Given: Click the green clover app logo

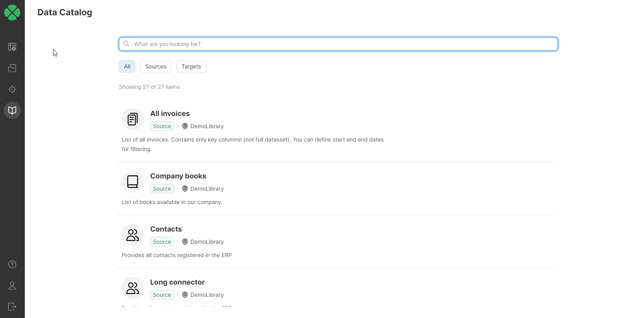Looking at the screenshot, I should click(x=12, y=13).
